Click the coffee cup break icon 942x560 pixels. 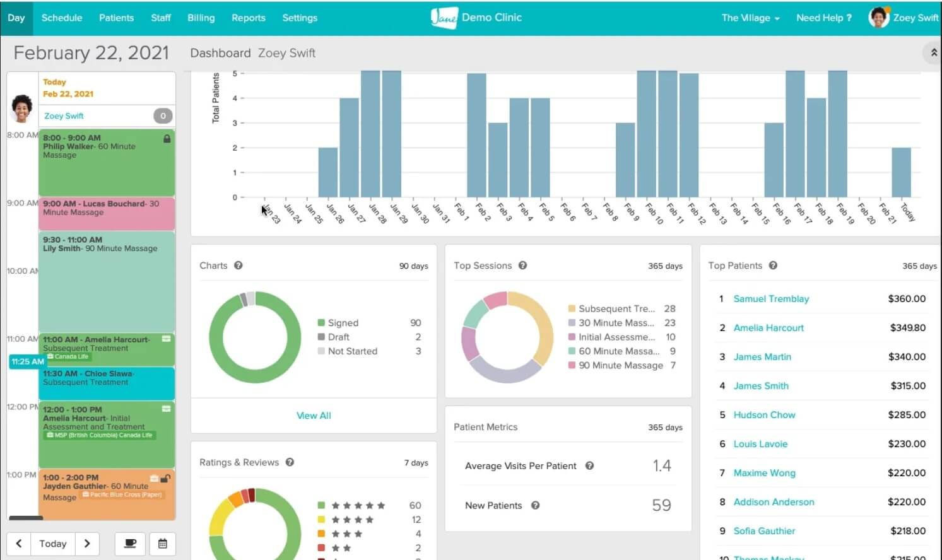pos(130,544)
